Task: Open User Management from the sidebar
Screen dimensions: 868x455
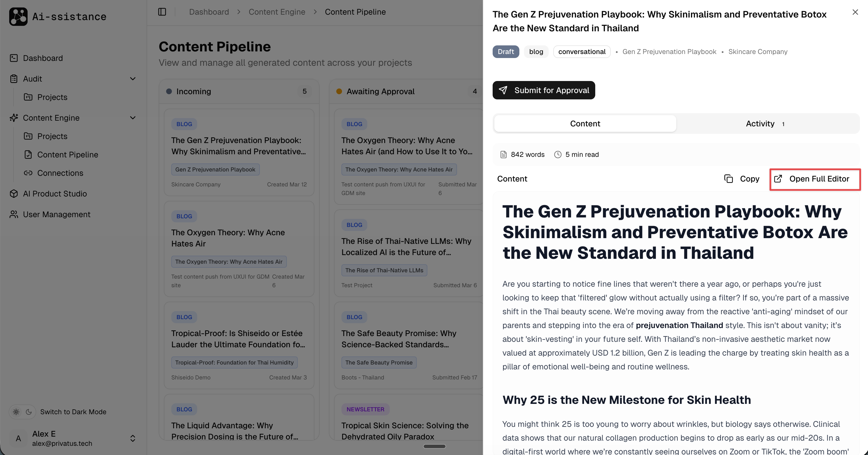Action: [56, 215]
